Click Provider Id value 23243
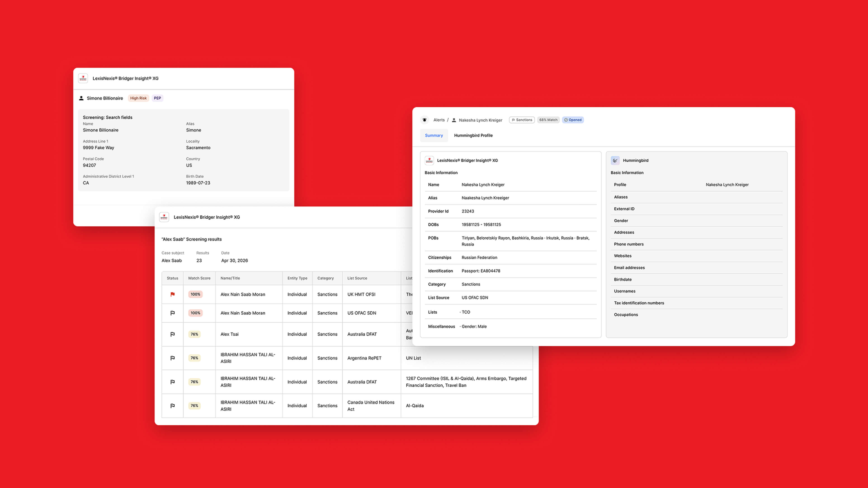868x488 pixels. pos(468,211)
